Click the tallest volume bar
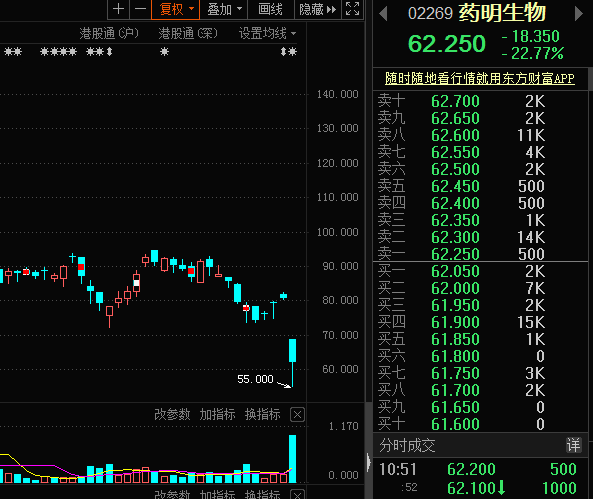 pos(292,459)
